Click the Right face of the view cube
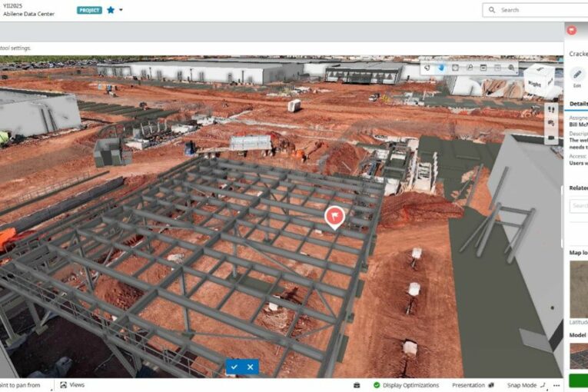 pos(535,84)
